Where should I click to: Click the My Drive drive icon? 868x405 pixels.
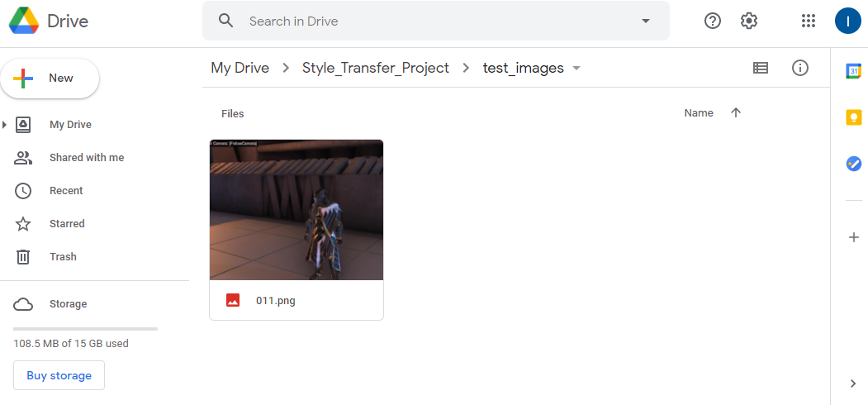(22, 125)
